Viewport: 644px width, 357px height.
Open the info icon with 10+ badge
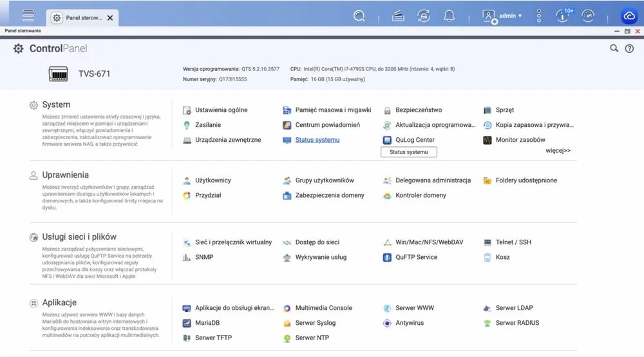tap(564, 15)
